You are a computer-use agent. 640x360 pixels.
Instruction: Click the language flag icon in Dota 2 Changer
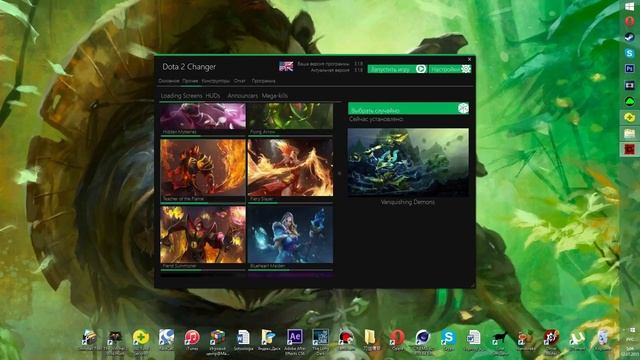(x=286, y=66)
